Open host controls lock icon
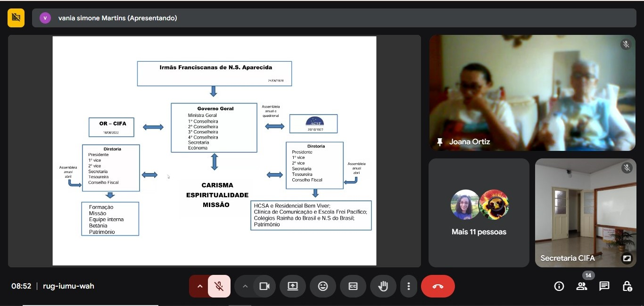 click(627, 286)
